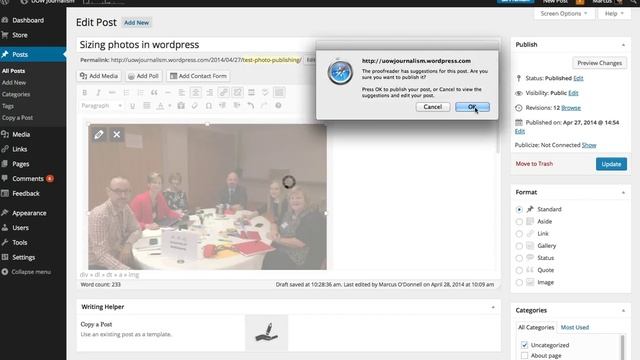Switch to the All Categories tab
The image size is (640, 360).
pos(536,327)
